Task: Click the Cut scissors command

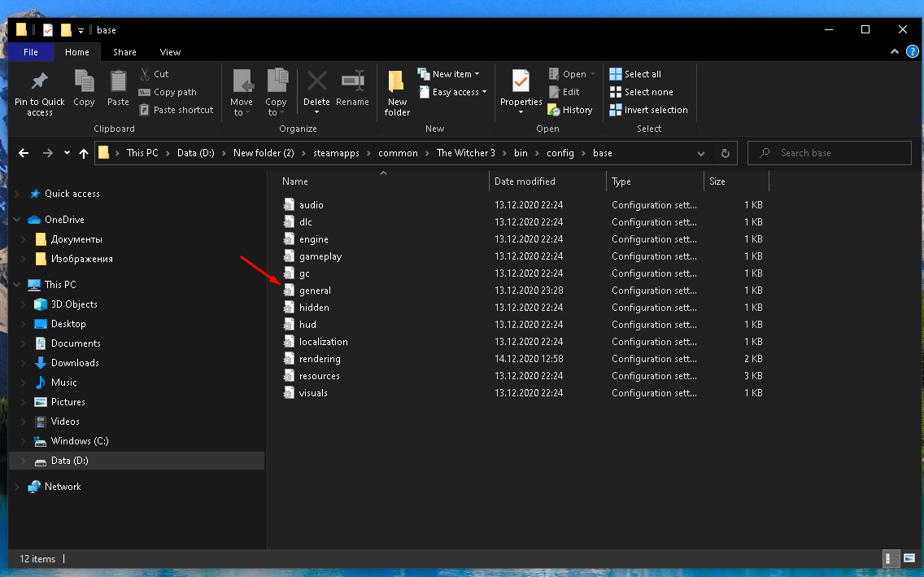Action: click(x=155, y=74)
